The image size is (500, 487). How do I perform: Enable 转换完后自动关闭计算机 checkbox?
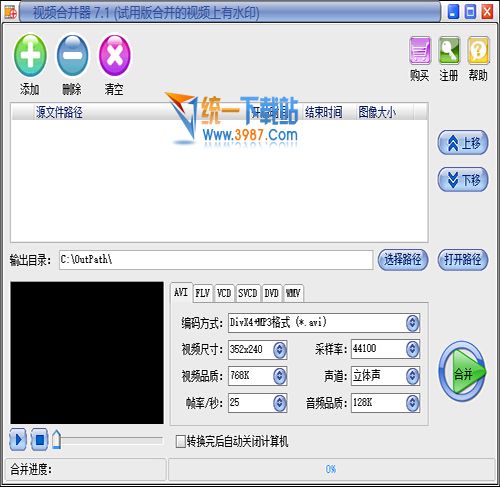pos(180,441)
